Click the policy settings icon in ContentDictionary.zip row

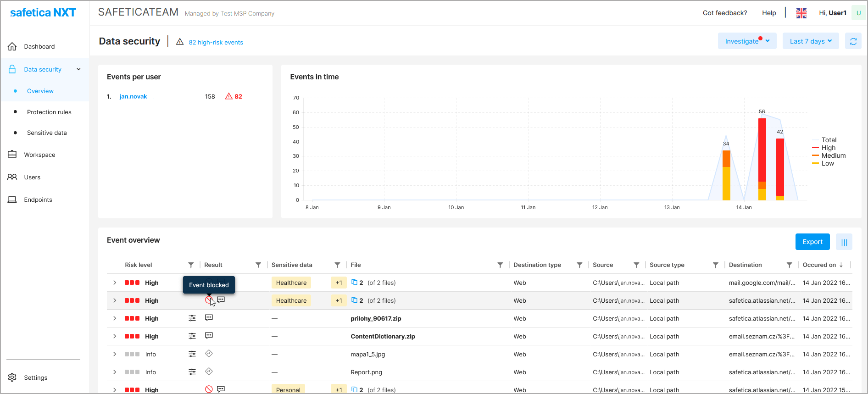192,336
